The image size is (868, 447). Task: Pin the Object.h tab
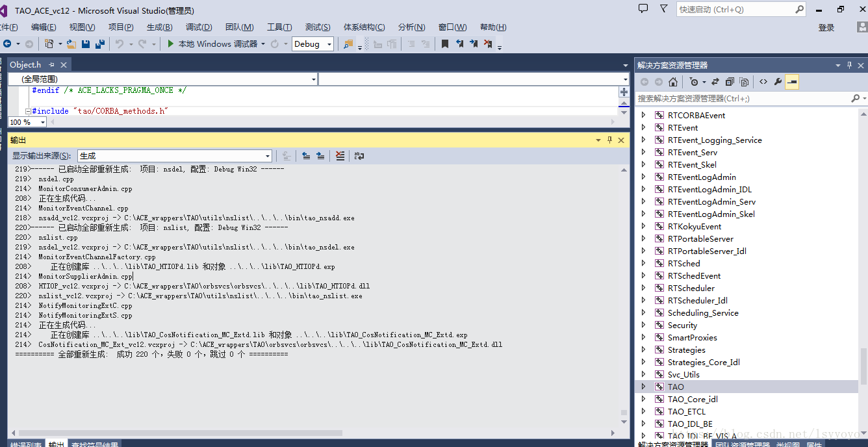point(52,65)
